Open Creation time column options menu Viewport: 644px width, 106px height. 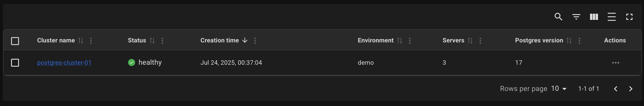[x=255, y=41]
